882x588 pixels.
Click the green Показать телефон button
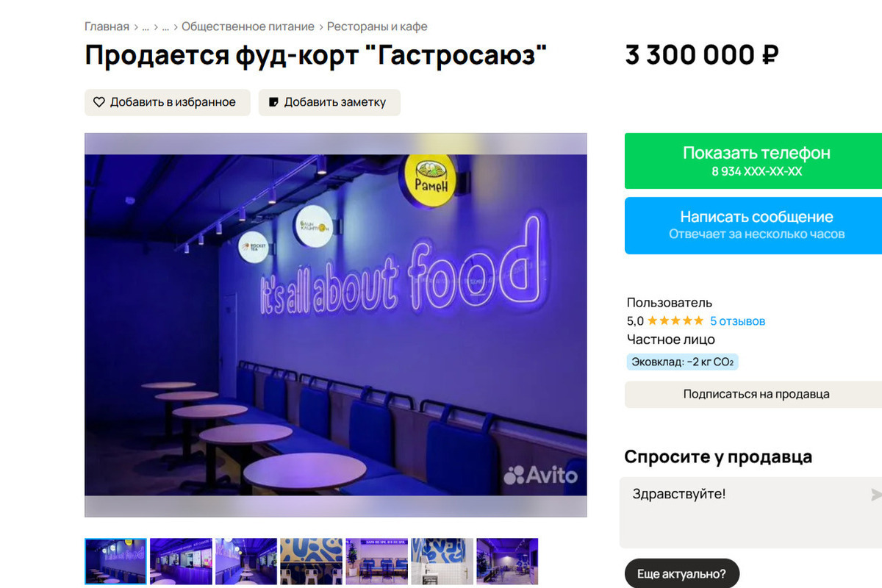[x=753, y=161]
